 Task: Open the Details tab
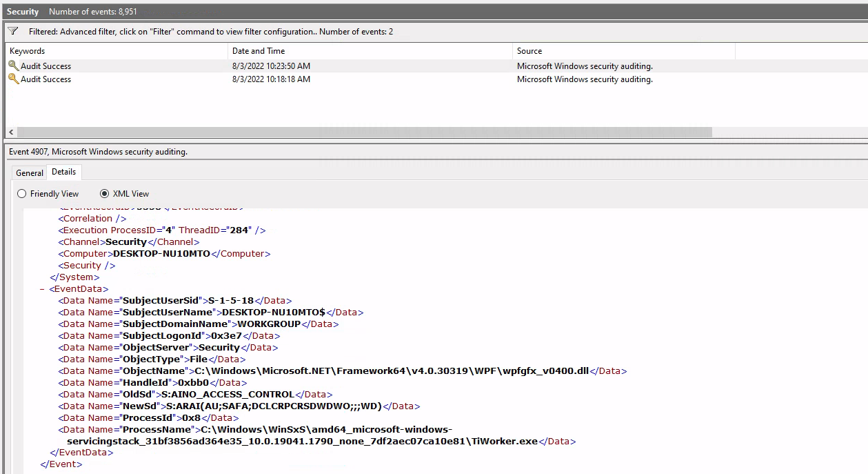(64, 172)
